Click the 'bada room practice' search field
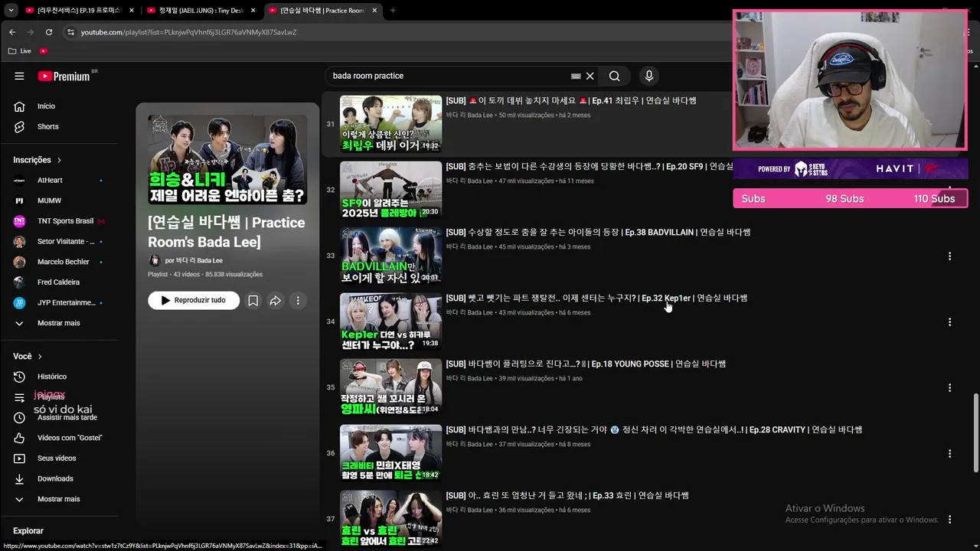This screenshot has width=980, height=551. (448, 76)
